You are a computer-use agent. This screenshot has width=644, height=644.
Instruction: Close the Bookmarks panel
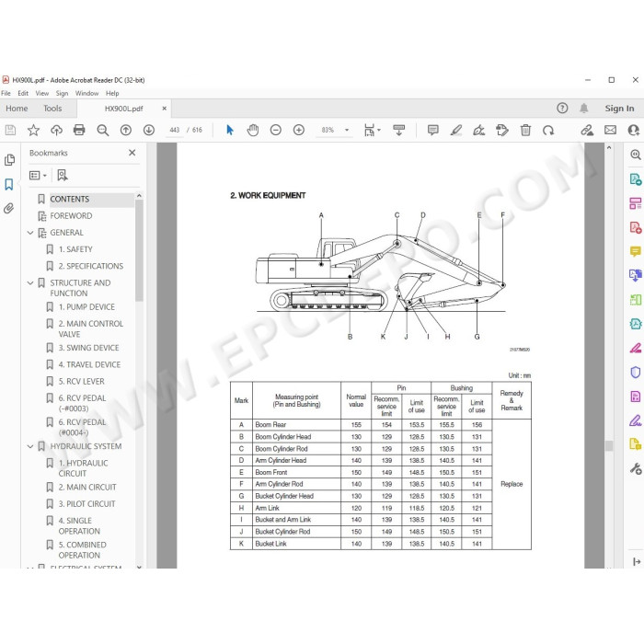tap(132, 153)
